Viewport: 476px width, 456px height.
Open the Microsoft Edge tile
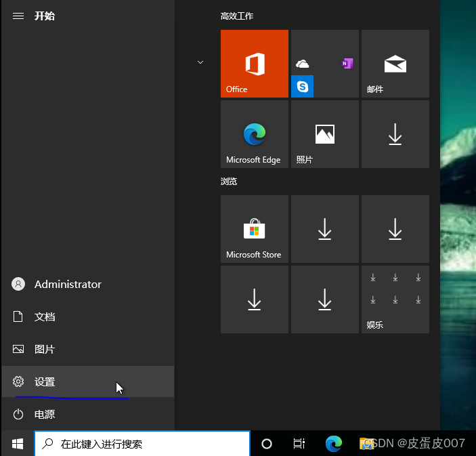255,134
